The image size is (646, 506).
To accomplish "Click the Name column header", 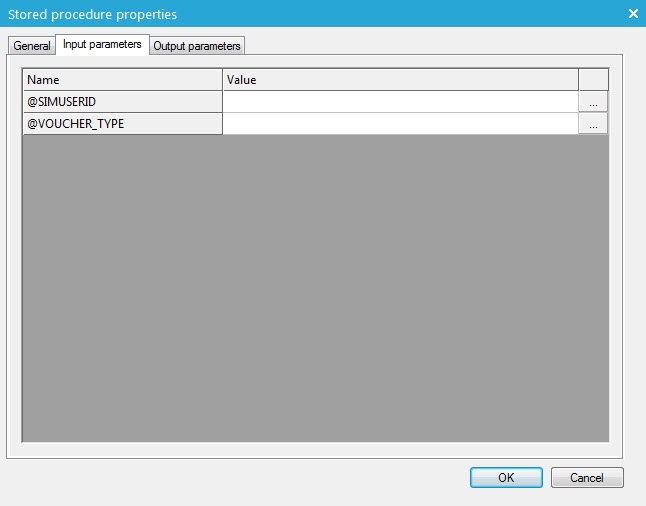I will (x=122, y=80).
